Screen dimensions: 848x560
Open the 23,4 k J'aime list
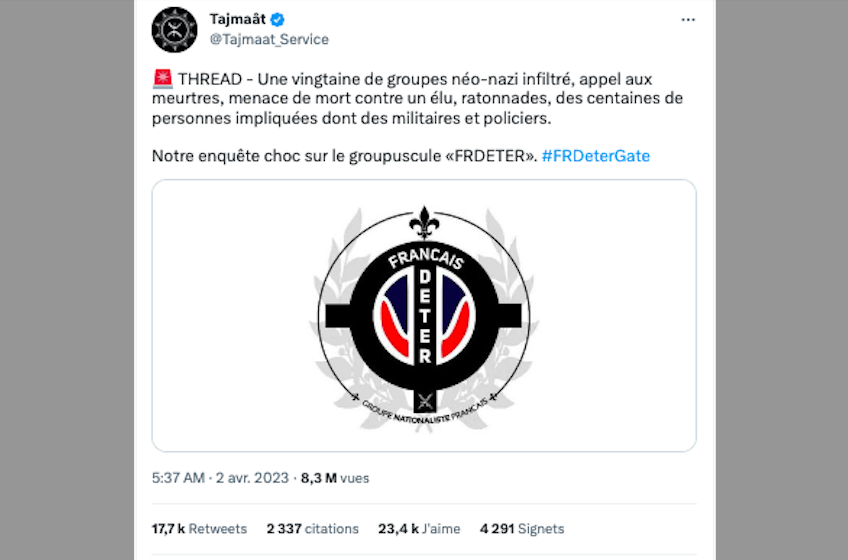419,529
